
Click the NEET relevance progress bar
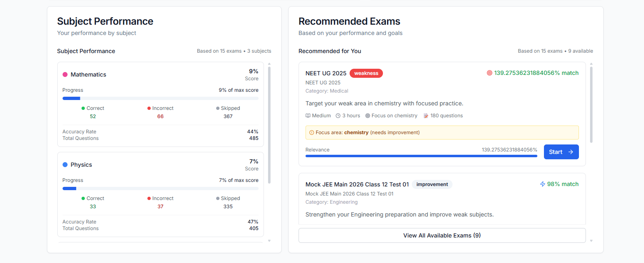coord(421,156)
